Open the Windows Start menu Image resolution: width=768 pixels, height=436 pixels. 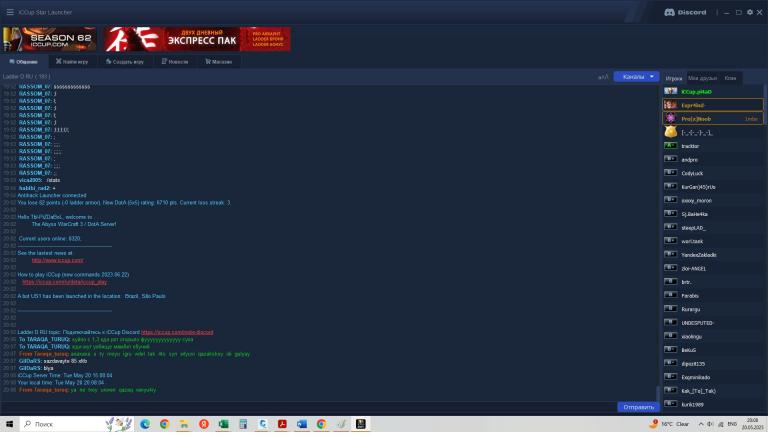click(x=9, y=424)
